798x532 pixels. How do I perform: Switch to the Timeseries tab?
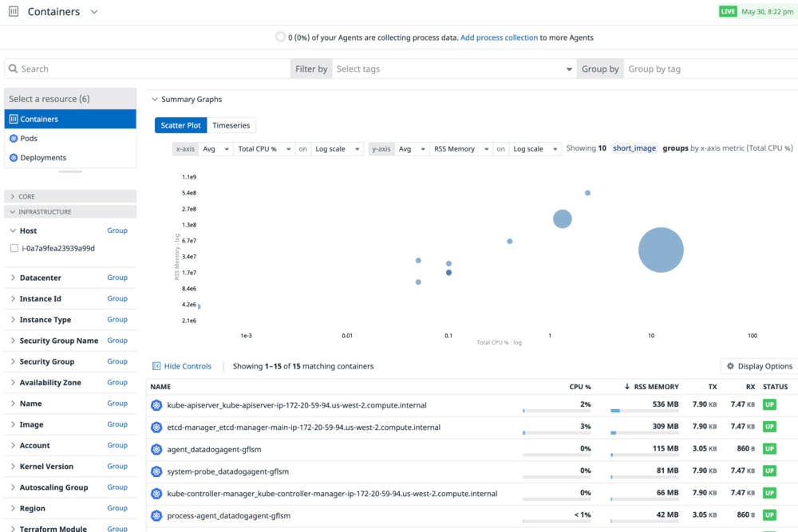pyautogui.click(x=231, y=125)
